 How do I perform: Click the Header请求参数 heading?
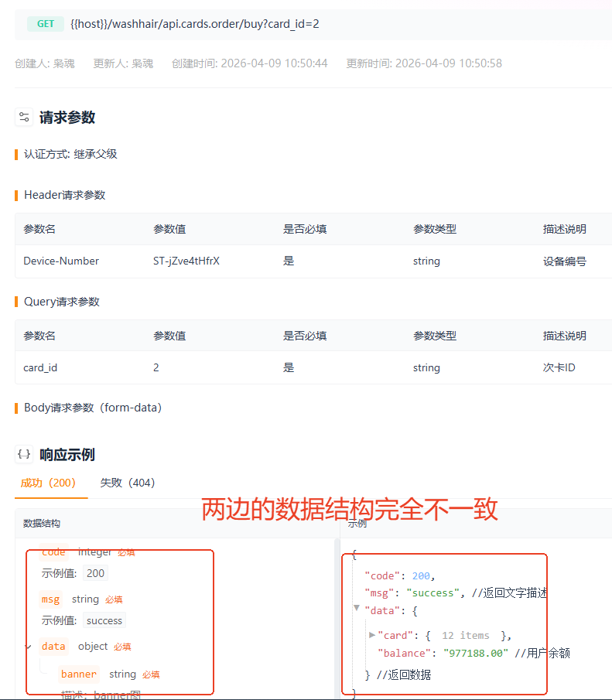pos(65,195)
